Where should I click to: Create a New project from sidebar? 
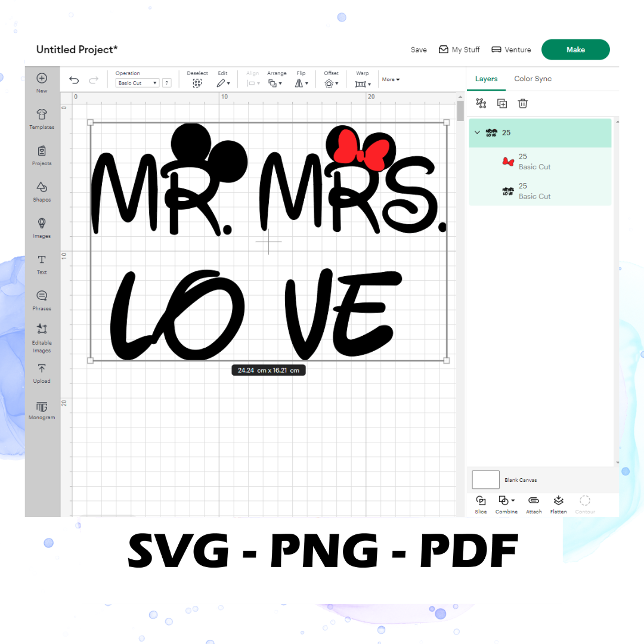[42, 83]
